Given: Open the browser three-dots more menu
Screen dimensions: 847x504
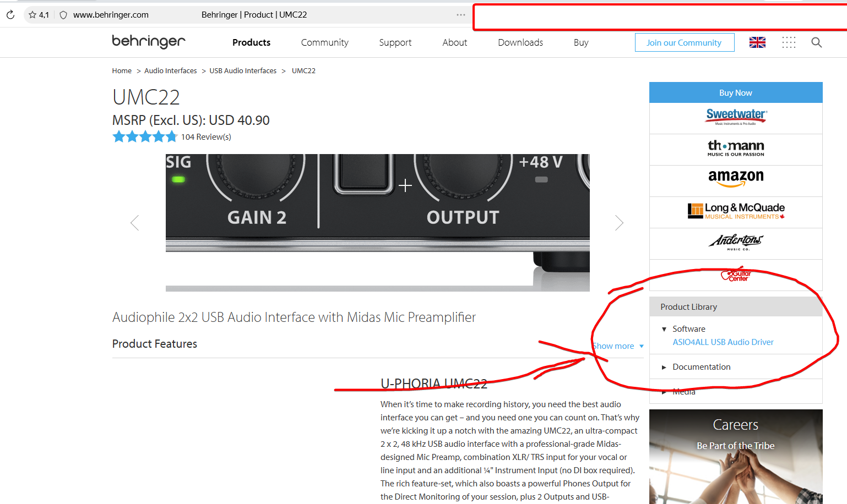Looking at the screenshot, I should (x=461, y=15).
